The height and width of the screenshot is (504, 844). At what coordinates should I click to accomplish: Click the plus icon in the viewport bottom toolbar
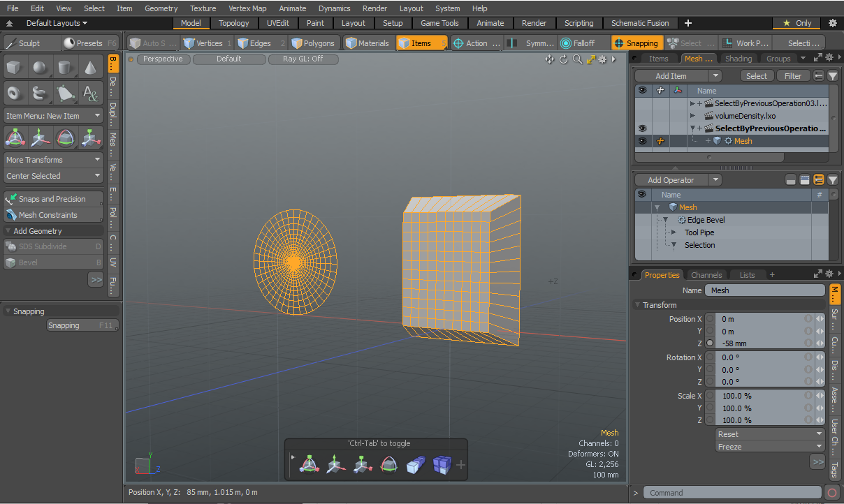coord(460,465)
